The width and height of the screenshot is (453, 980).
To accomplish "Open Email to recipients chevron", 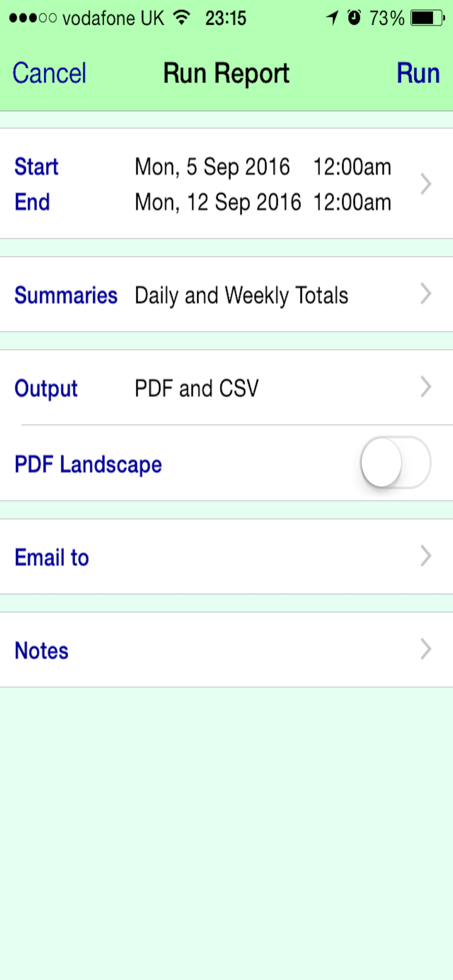I will (x=426, y=557).
